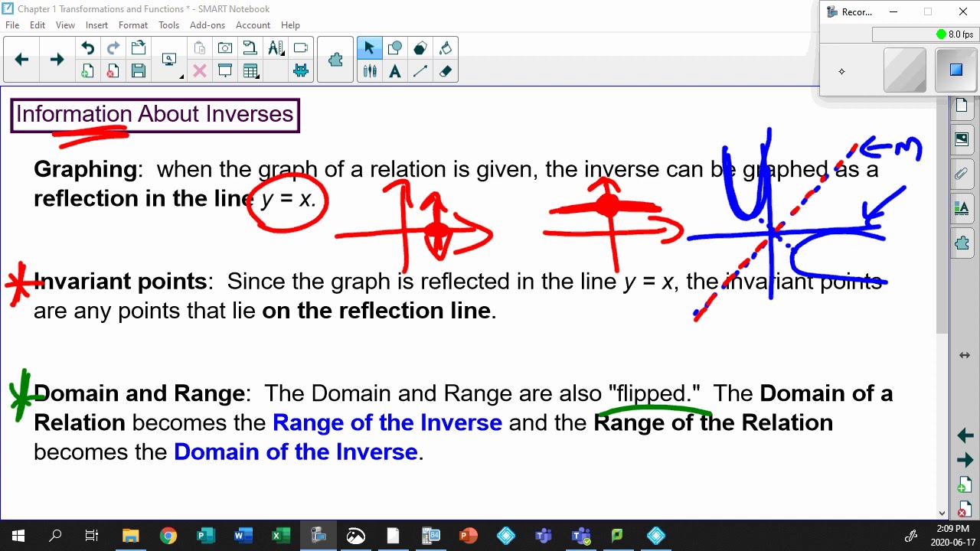Select the Text tool
The height and width of the screenshot is (551, 980).
click(395, 71)
